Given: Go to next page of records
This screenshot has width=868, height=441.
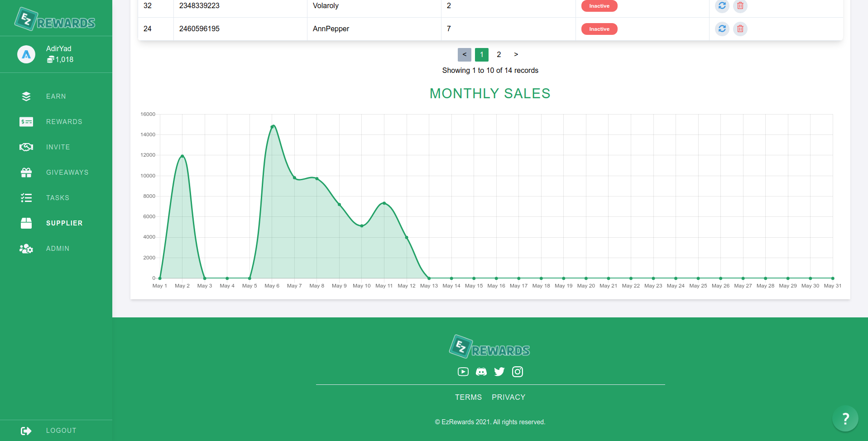Looking at the screenshot, I should [x=516, y=55].
